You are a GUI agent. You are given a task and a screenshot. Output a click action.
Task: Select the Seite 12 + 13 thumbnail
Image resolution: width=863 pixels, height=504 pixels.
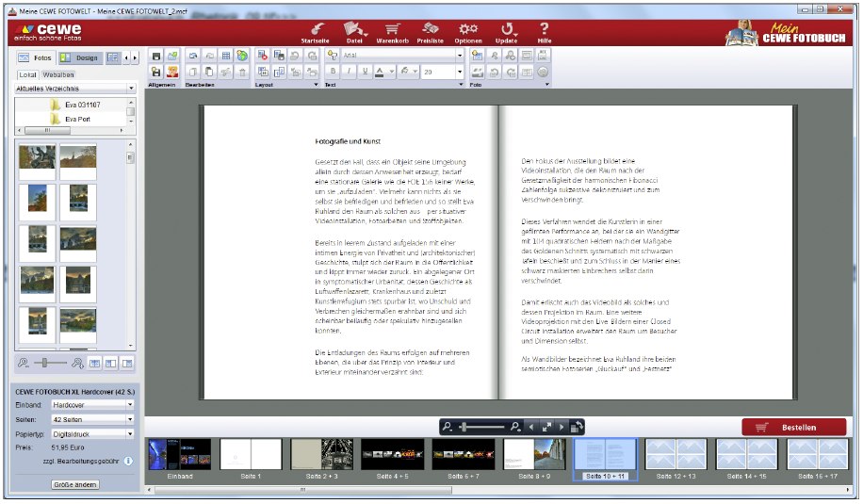coord(676,455)
